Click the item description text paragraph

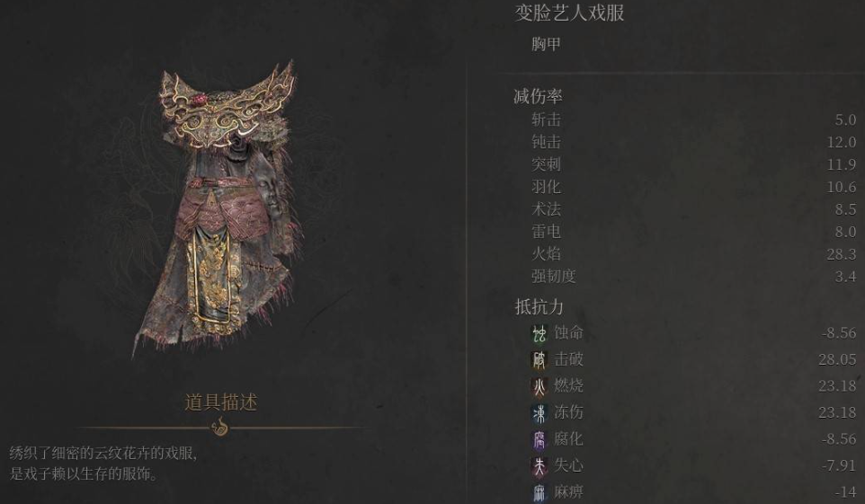coord(103,464)
